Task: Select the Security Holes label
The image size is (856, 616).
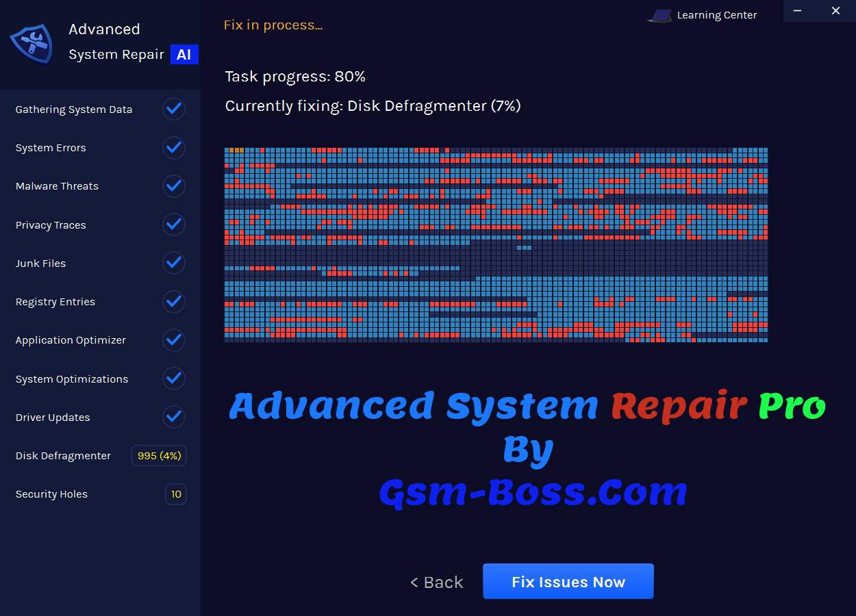Action: pos(51,494)
